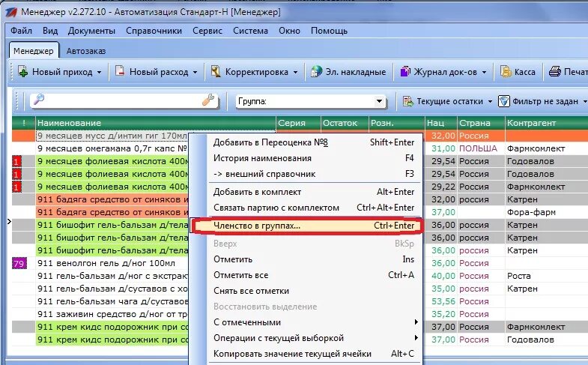Image resolution: width=588 pixels, height=365 pixels.
Task: Click the red marker beside Годовалов 29,54 first row
Action: point(17,161)
